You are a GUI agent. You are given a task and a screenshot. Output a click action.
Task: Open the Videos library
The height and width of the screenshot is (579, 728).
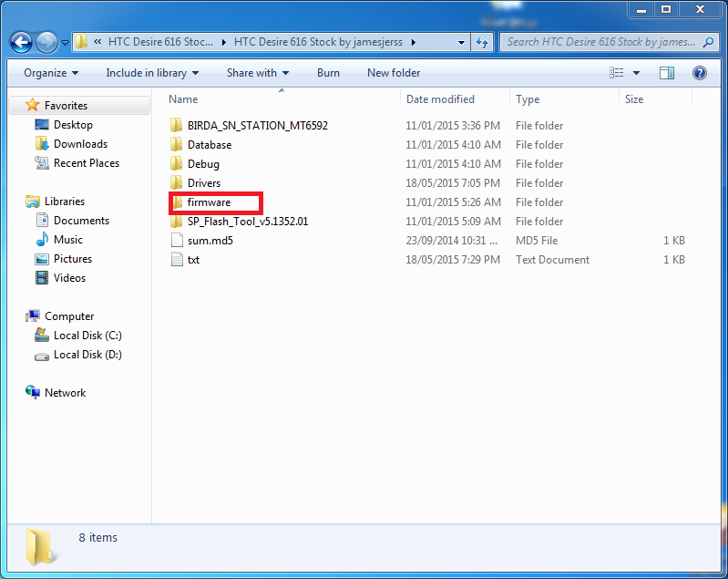69,278
